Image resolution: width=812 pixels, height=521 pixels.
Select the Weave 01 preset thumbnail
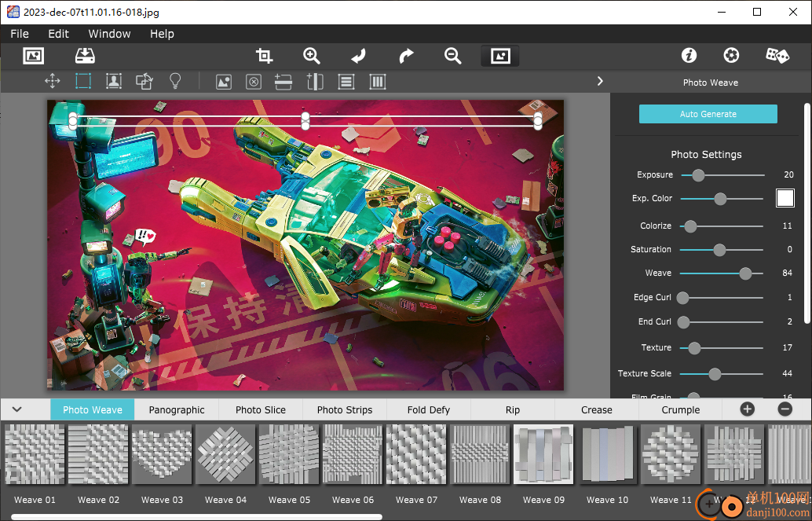35,454
